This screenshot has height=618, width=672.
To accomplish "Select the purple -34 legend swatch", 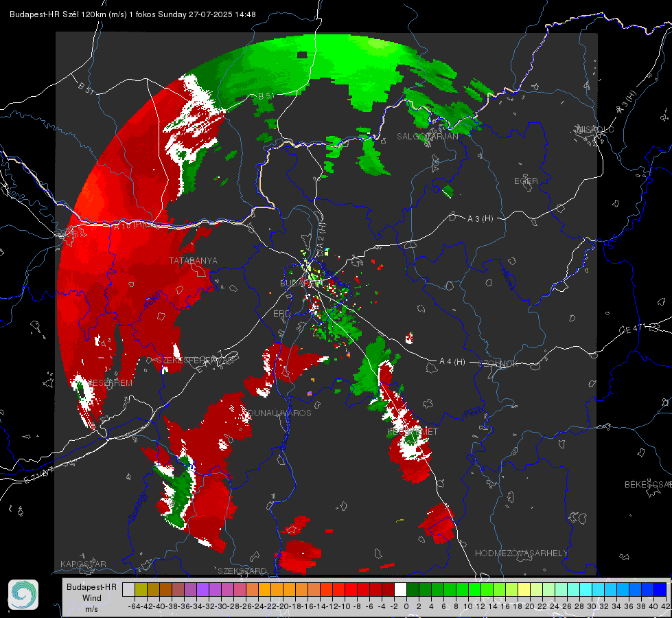I will tap(202, 590).
